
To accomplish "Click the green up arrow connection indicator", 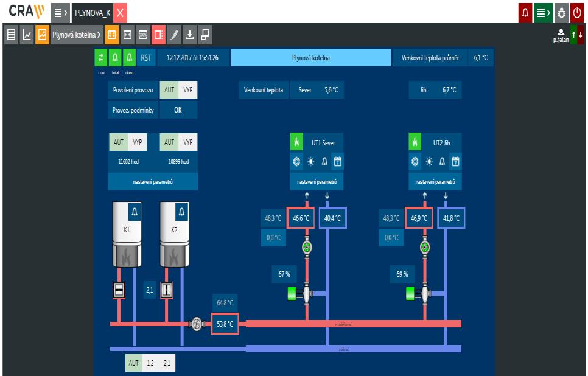I will [x=573, y=35].
